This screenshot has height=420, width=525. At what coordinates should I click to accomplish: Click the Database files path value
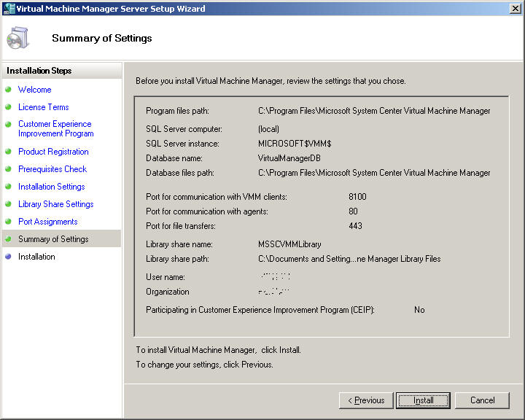(374, 173)
